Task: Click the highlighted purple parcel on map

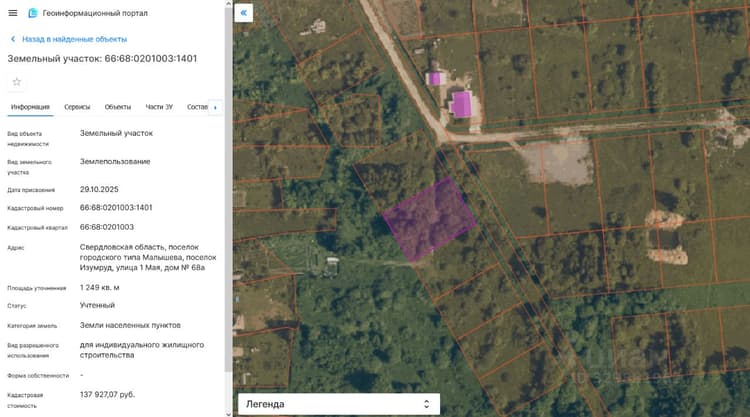Action: tap(429, 219)
